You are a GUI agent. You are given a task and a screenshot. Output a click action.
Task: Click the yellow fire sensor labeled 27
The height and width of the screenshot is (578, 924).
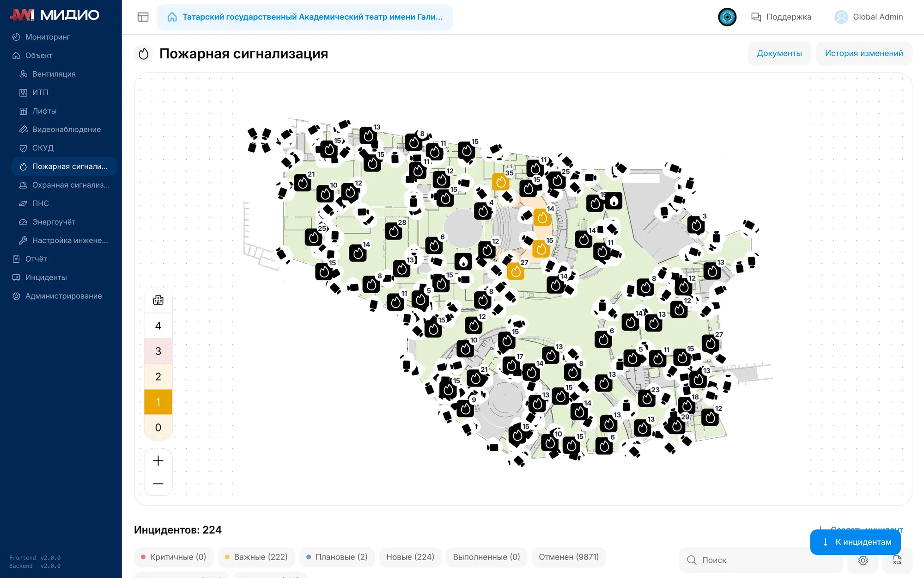[516, 271]
